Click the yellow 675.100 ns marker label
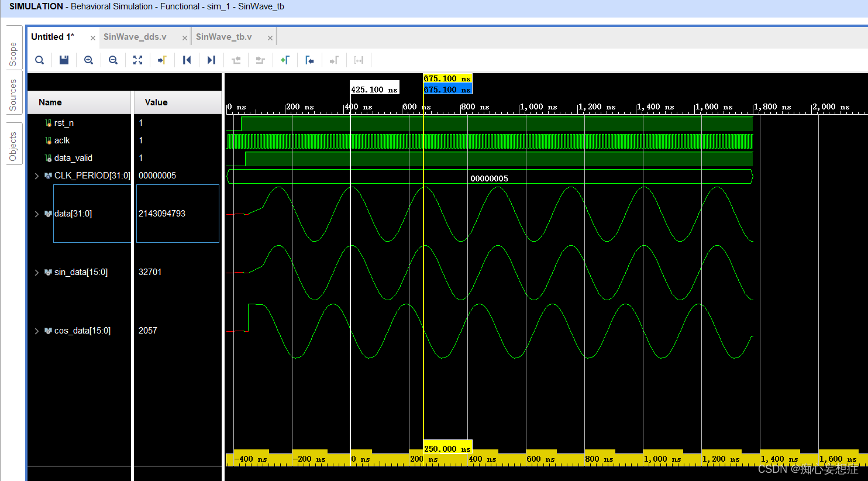Viewport: 868px width, 481px height. [x=447, y=78]
